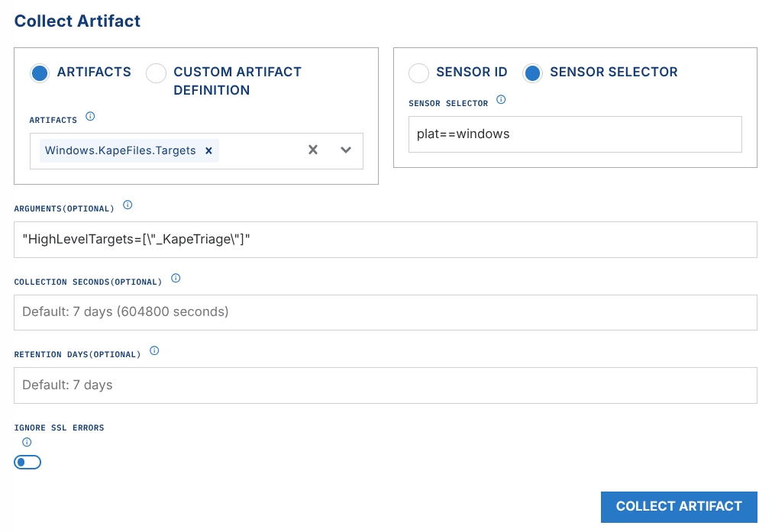Click the Collection Seconds input field
Screen dimensions: 772x532
click(x=385, y=312)
